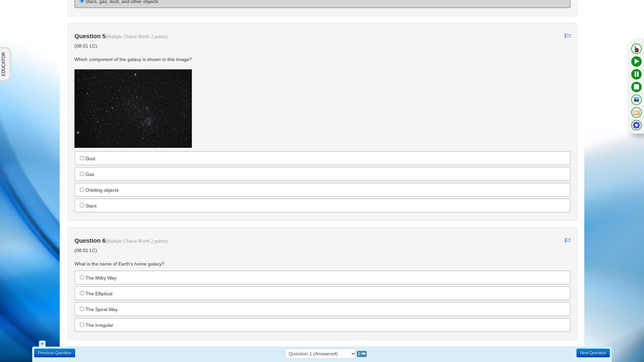The height and width of the screenshot is (362, 644).
Task: Open the blue gear settings icon
Action: click(x=636, y=125)
